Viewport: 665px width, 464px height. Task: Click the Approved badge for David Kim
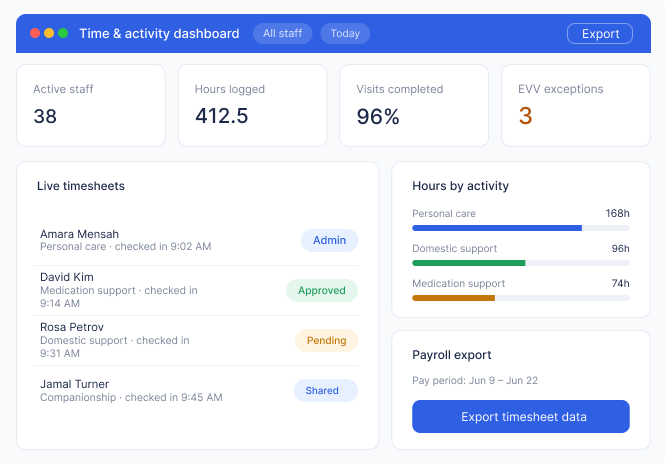point(322,291)
